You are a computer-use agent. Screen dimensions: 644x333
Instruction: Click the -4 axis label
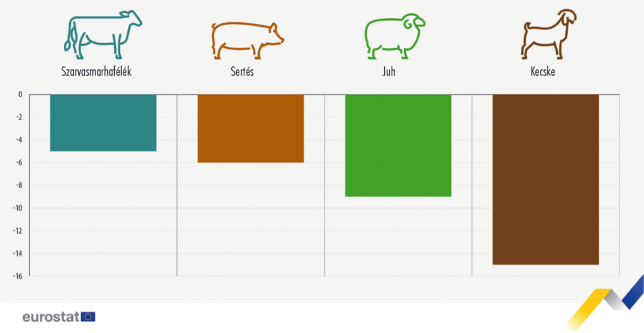18,140
